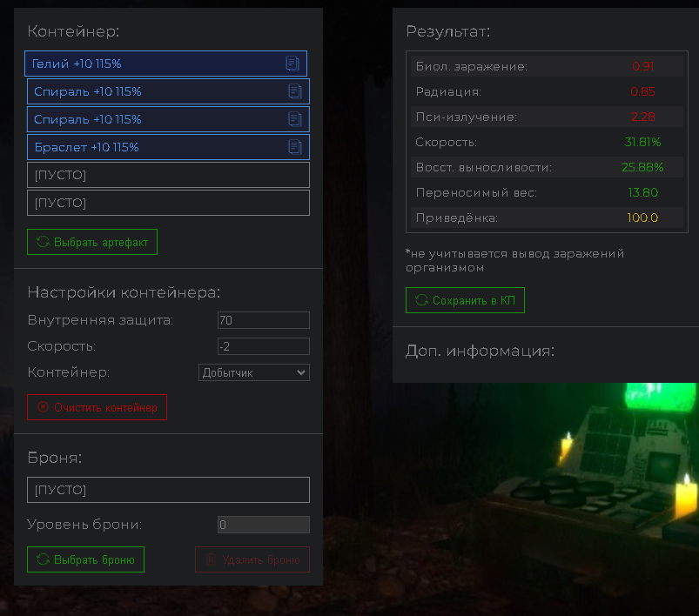Open the note icon on the Браслет +10 row
The height and width of the screenshot is (616, 699).
295,147
